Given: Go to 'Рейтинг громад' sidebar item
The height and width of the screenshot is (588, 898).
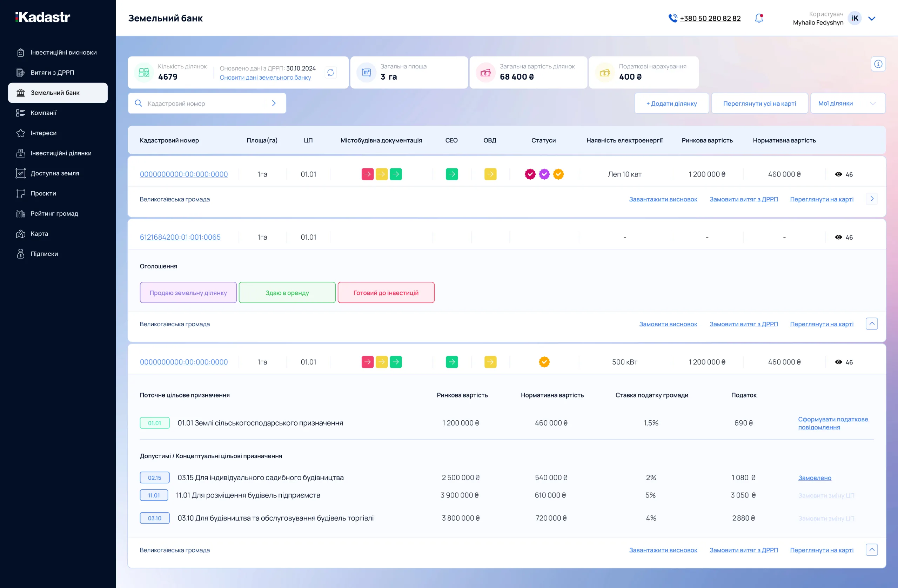Looking at the screenshot, I should [54, 214].
